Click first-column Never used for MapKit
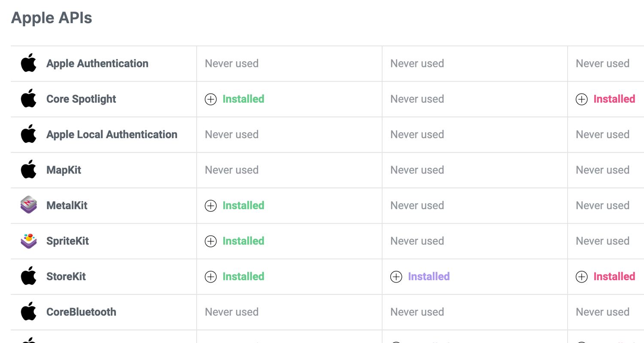 [232, 170]
